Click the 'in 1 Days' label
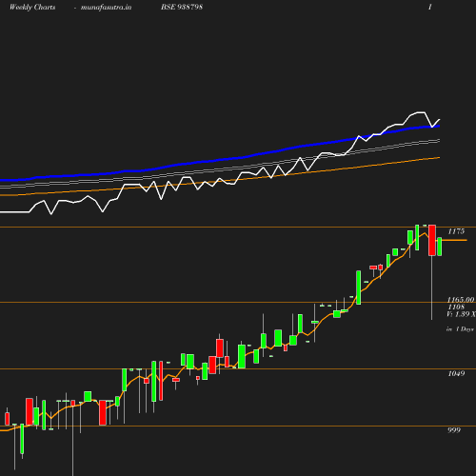The width and height of the screenshot is (476, 476). pos(460,329)
